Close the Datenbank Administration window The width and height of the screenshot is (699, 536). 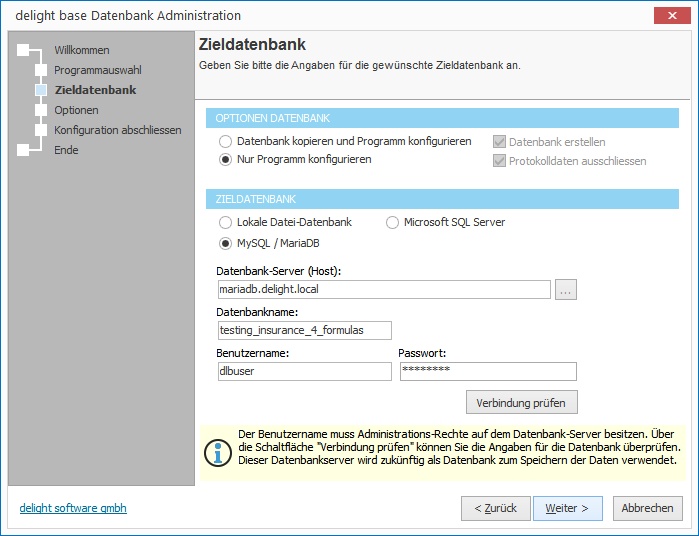667,15
